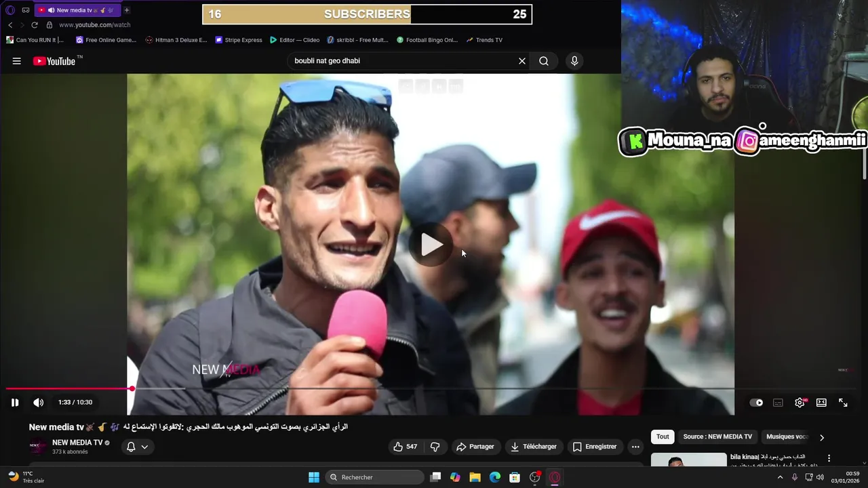The width and height of the screenshot is (868, 488).
Task: Reload the current page
Action: pos(35,25)
